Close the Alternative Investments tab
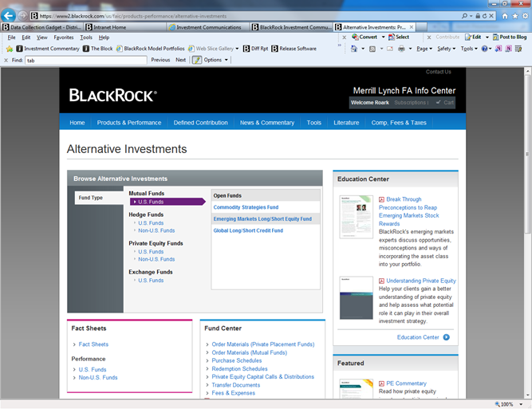Viewport: 532px width, 409px height. click(412, 27)
